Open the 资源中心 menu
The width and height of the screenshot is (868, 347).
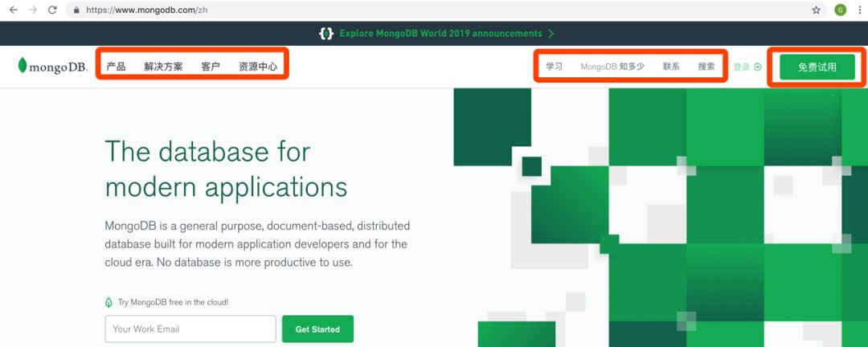click(258, 67)
